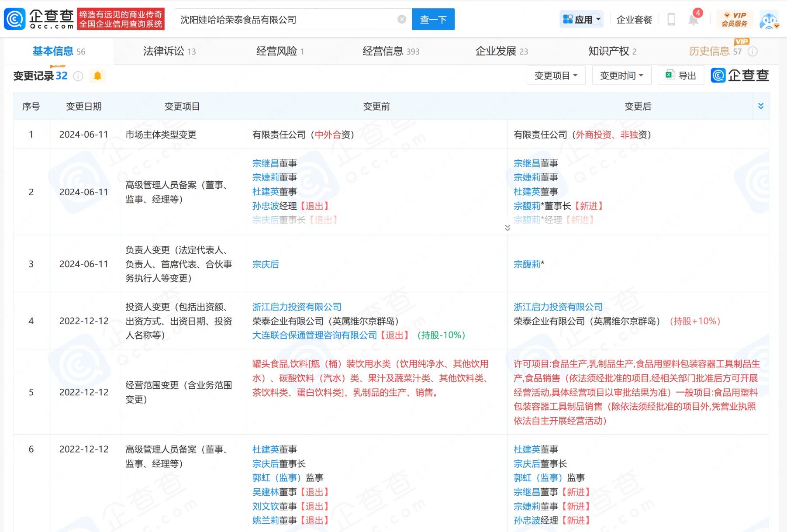Switch to 经营信息 tab

391,51
